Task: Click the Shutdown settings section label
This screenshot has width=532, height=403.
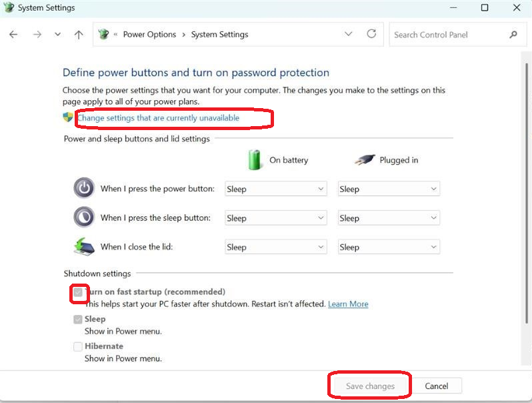Action: tap(97, 274)
